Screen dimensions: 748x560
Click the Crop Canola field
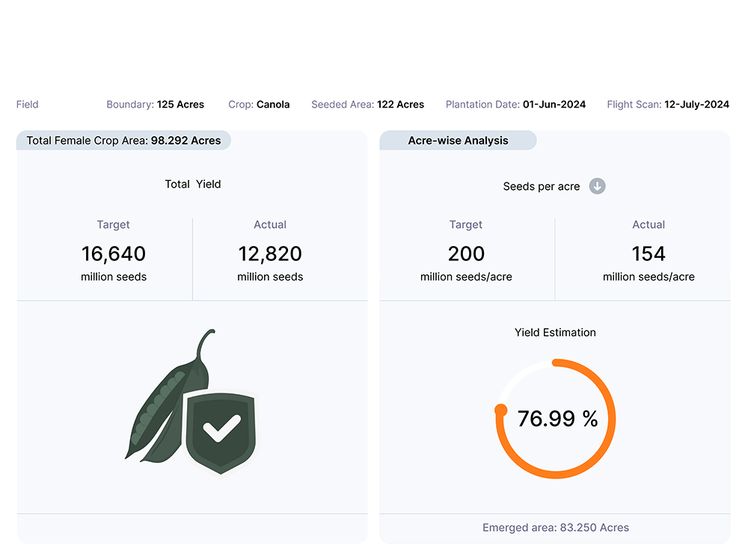pos(259,105)
